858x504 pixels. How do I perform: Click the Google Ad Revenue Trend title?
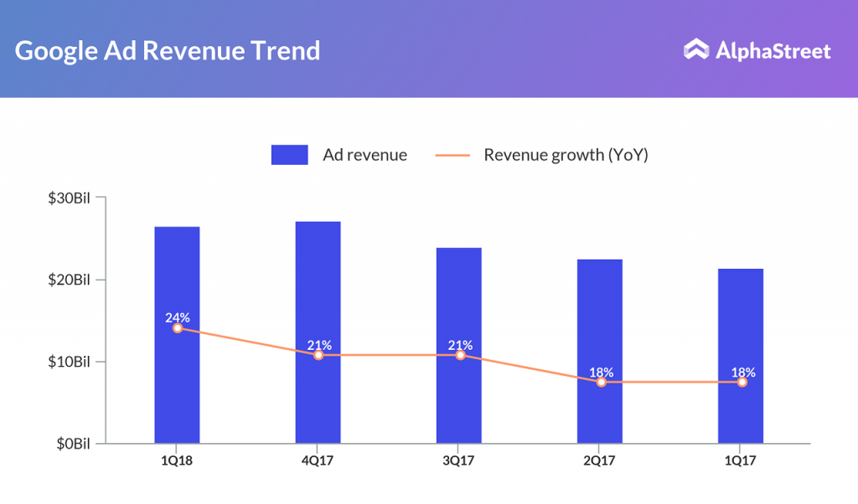pyautogui.click(x=167, y=50)
